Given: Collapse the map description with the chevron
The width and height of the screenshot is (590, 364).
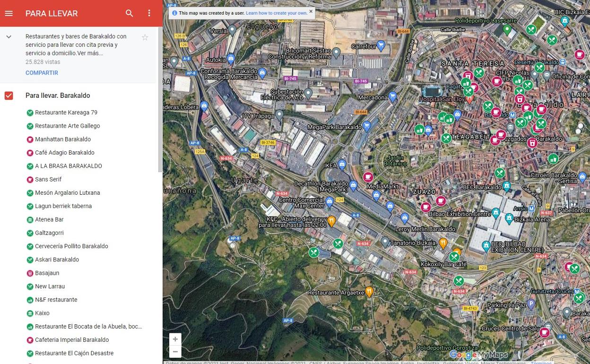Looking at the screenshot, I should click(x=8, y=36).
